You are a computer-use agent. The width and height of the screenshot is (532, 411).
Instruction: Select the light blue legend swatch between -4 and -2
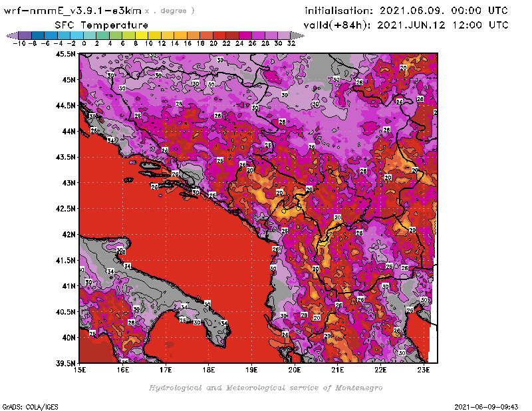tap(64, 35)
